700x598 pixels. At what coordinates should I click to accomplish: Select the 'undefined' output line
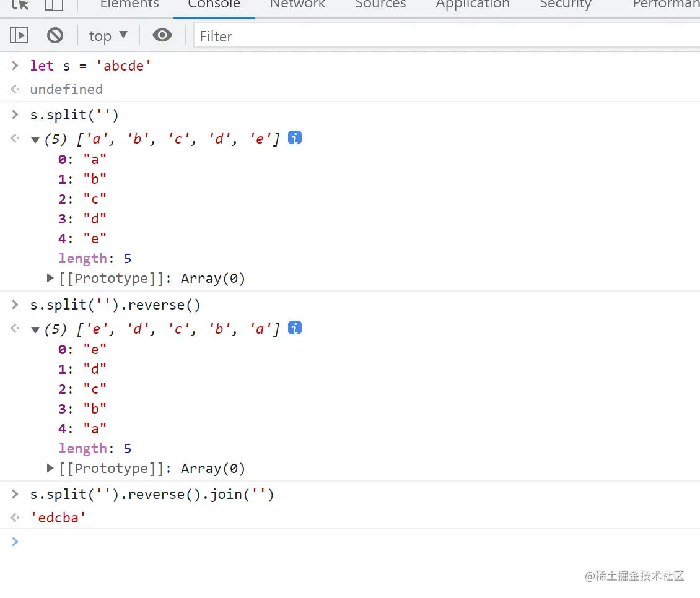coord(66,89)
